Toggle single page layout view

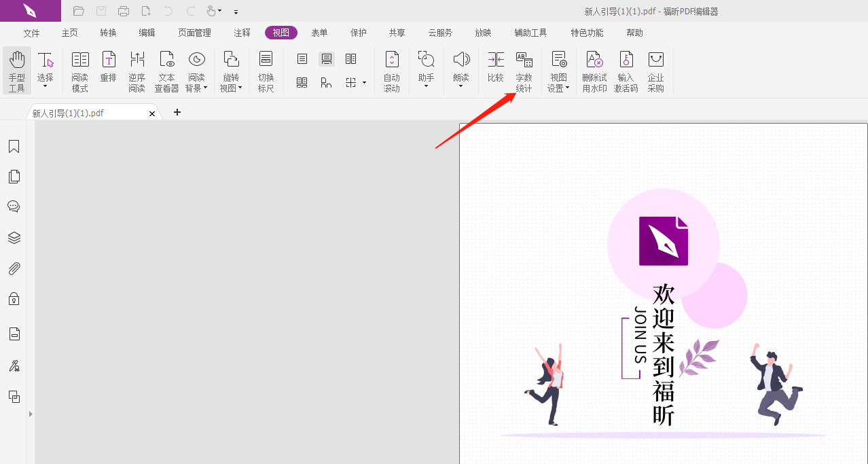(x=301, y=58)
